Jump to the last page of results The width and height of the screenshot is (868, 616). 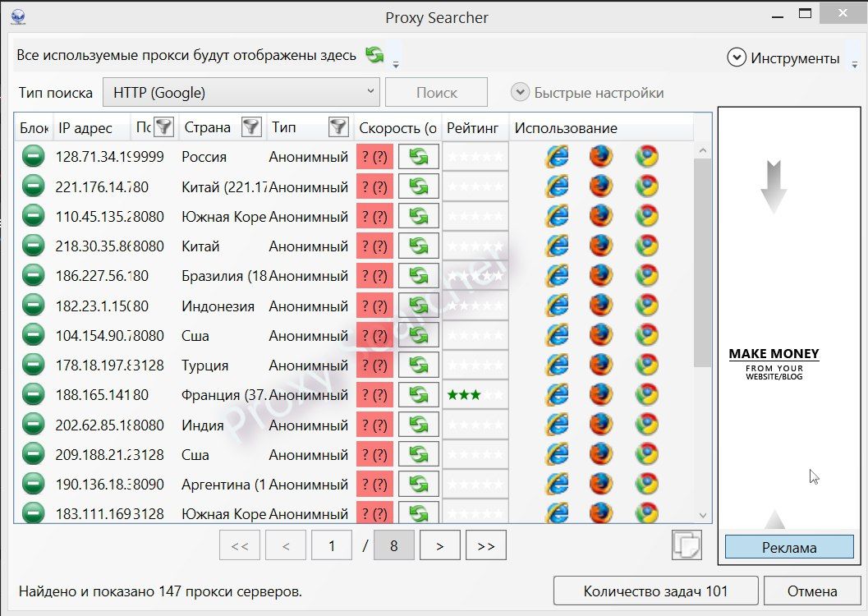tap(486, 545)
